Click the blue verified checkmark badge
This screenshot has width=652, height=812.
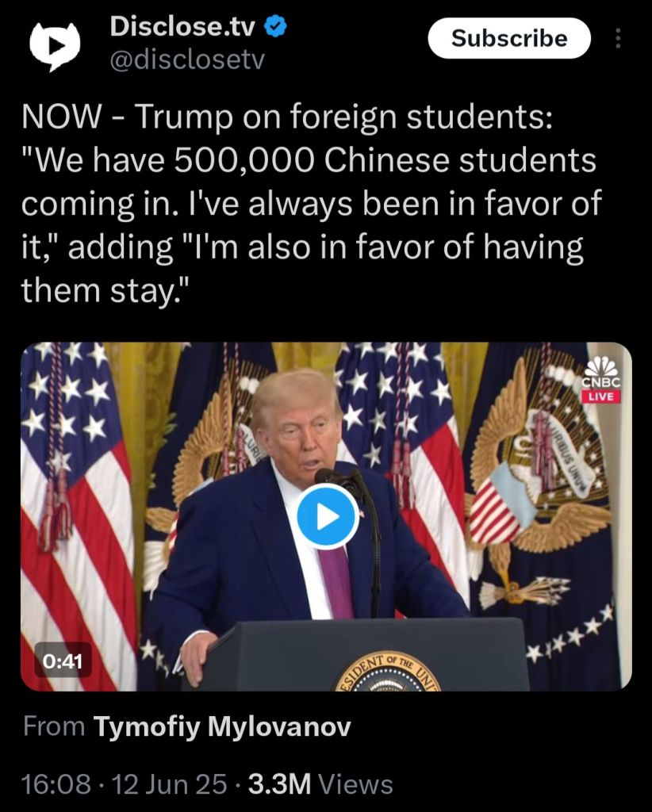point(276,26)
